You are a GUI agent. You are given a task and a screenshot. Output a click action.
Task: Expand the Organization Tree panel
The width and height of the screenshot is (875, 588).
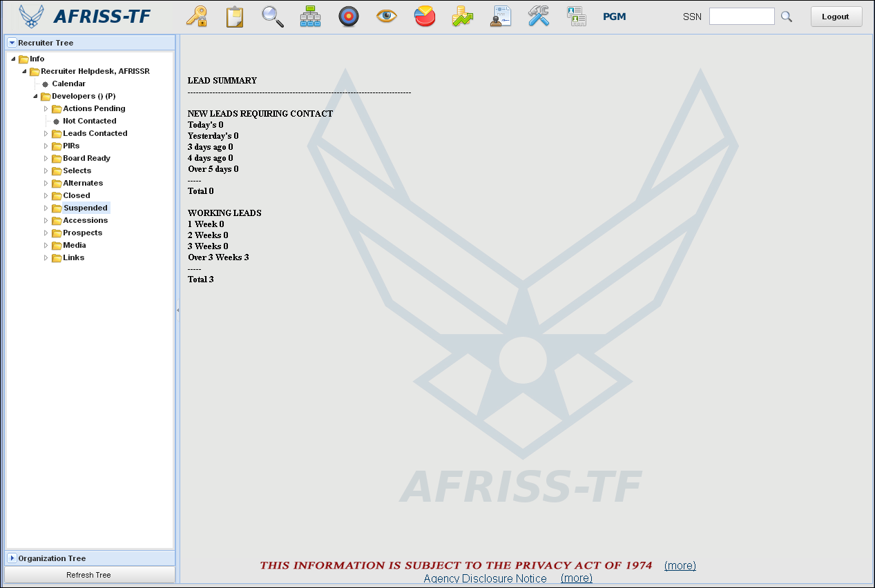tap(12, 558)
